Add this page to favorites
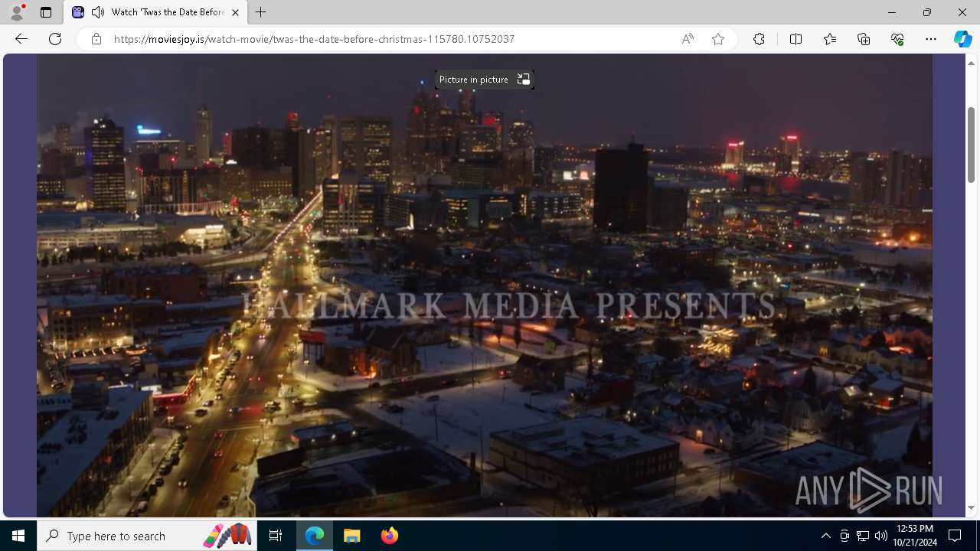 pos(718,39)
